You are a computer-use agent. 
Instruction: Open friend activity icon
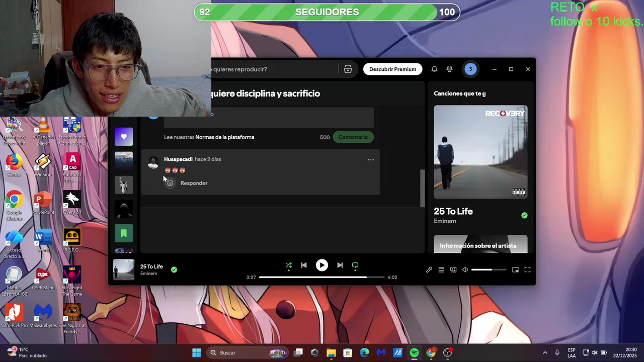[x=450, y=69]
